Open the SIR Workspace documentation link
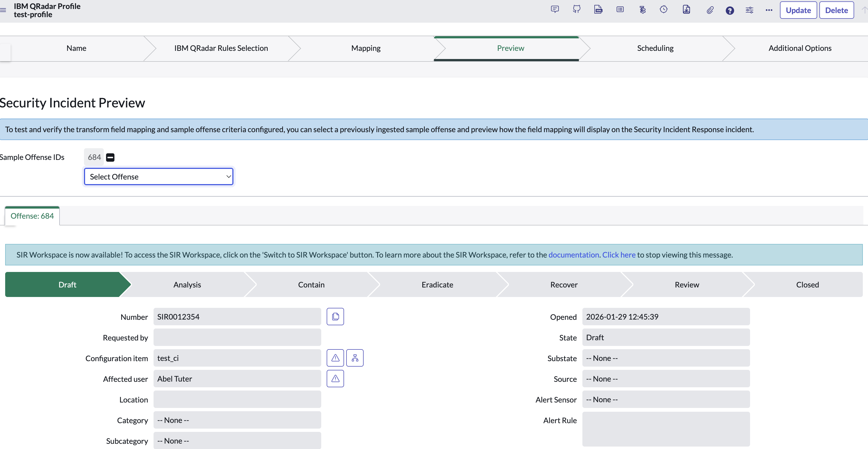Image resolution: width=868 pixels, height=449 pixels. click(x=573, y=255)
